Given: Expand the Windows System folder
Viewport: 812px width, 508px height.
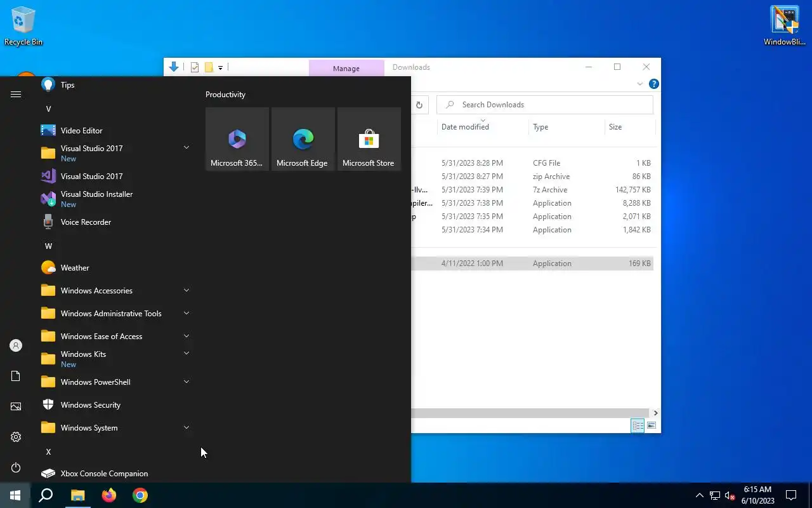Looking at the screenshot, I should (x=187, y=427).
